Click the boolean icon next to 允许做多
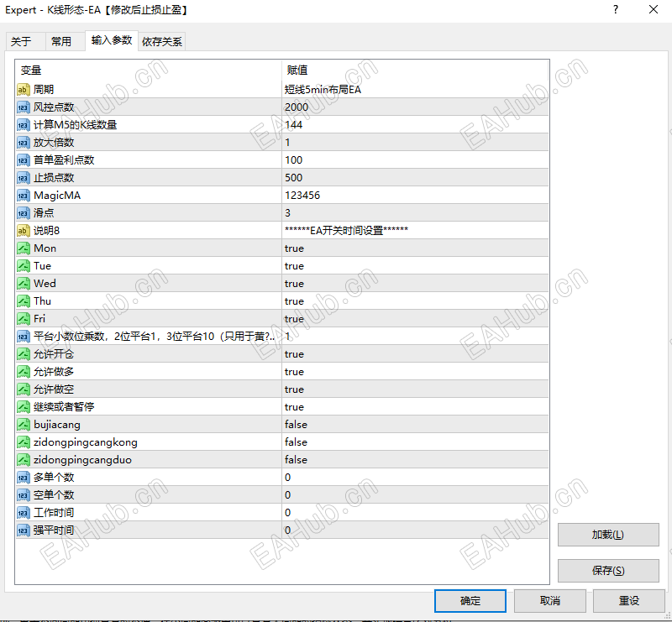 coord(23,371)
